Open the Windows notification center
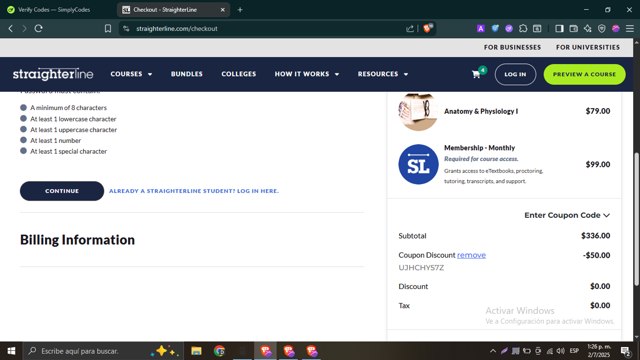The image size is (640, 360). tap(625, 351)
